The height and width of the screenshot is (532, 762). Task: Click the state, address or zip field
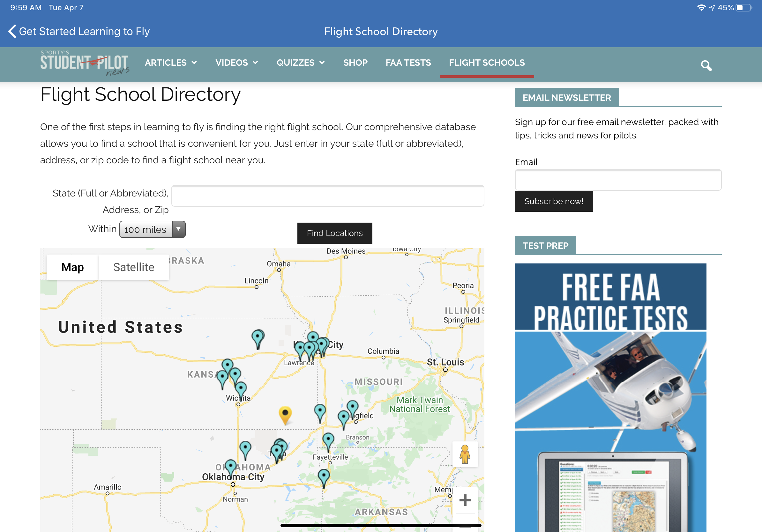(x=328, y=196)
